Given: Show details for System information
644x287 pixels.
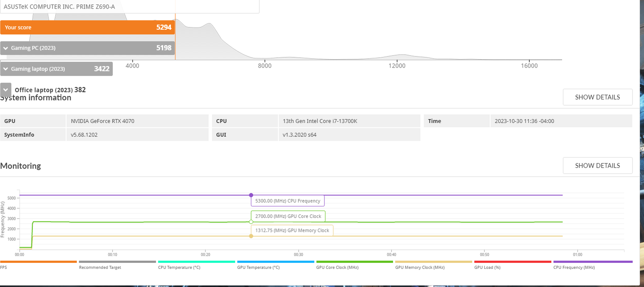Looking at the screenshot, I should click(597, 97).
